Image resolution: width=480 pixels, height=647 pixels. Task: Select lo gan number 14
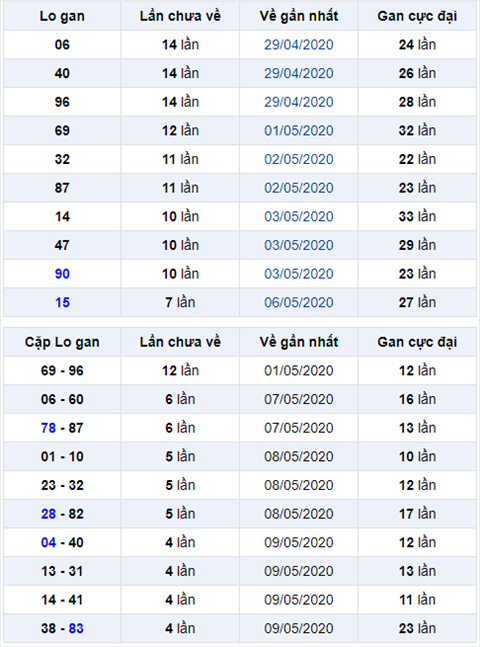coord(62,217)
